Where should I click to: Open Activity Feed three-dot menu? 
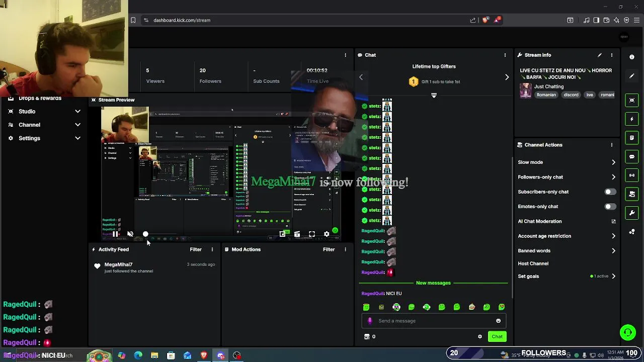[212, 249]
